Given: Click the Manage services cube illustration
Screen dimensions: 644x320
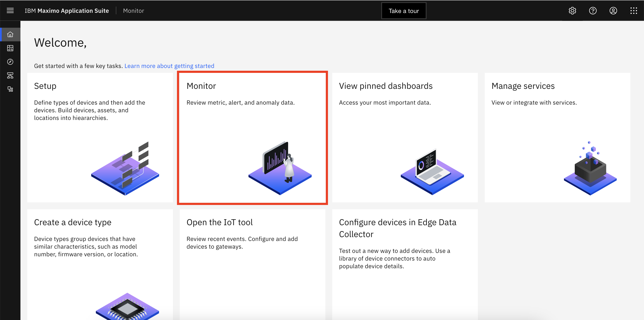Looking at the screenshot, I should click(x=590, y=168).
